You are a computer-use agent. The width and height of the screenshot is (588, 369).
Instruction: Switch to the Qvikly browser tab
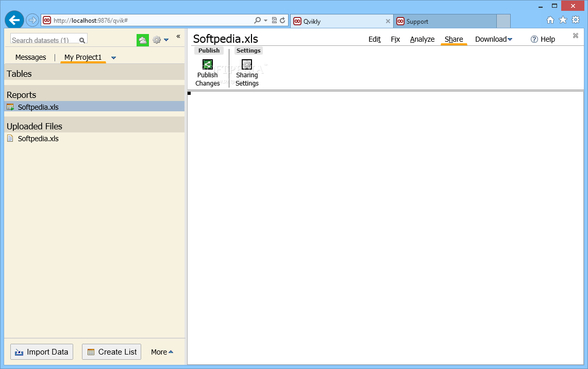coord(342,21)
